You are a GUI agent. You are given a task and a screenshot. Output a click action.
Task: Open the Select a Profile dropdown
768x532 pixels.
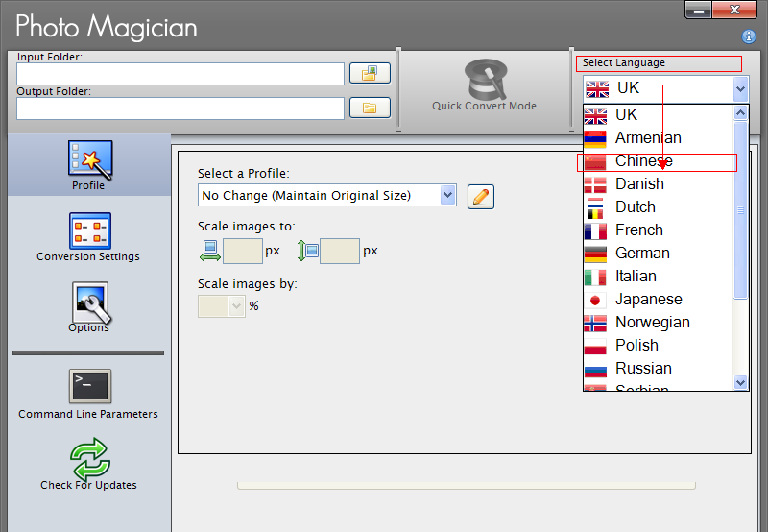447,195
